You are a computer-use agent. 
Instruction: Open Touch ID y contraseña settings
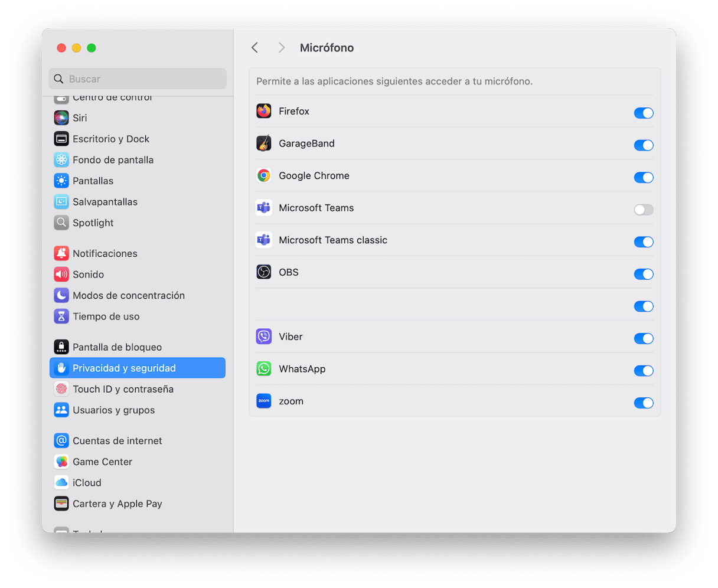pyautogui.click(x=123, y=389)
